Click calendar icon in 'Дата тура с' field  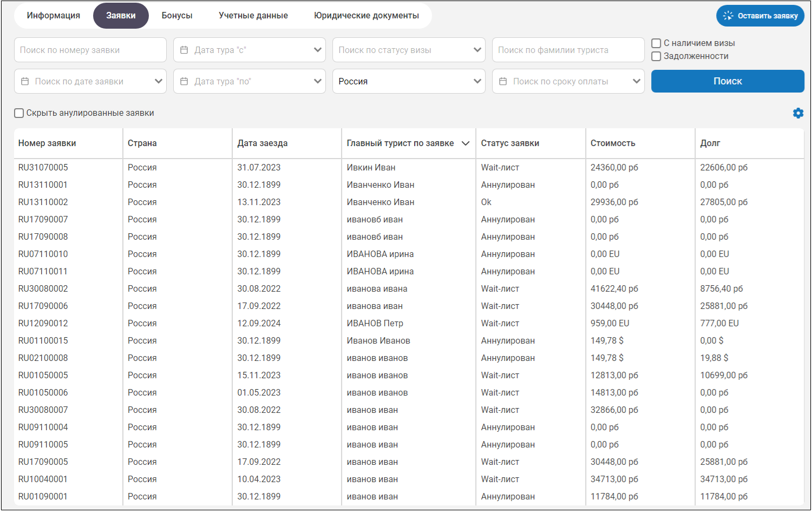click(184, 50)
